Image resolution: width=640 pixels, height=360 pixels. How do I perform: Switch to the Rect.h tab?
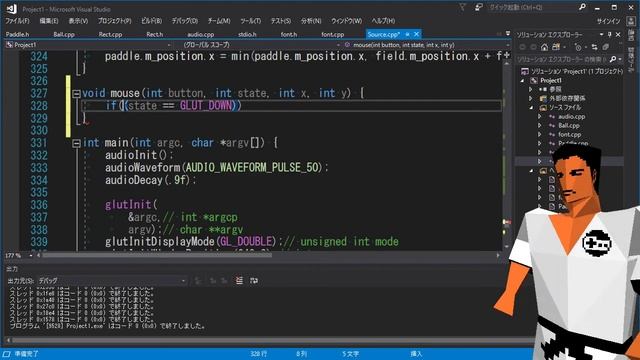tap(155, 34)
